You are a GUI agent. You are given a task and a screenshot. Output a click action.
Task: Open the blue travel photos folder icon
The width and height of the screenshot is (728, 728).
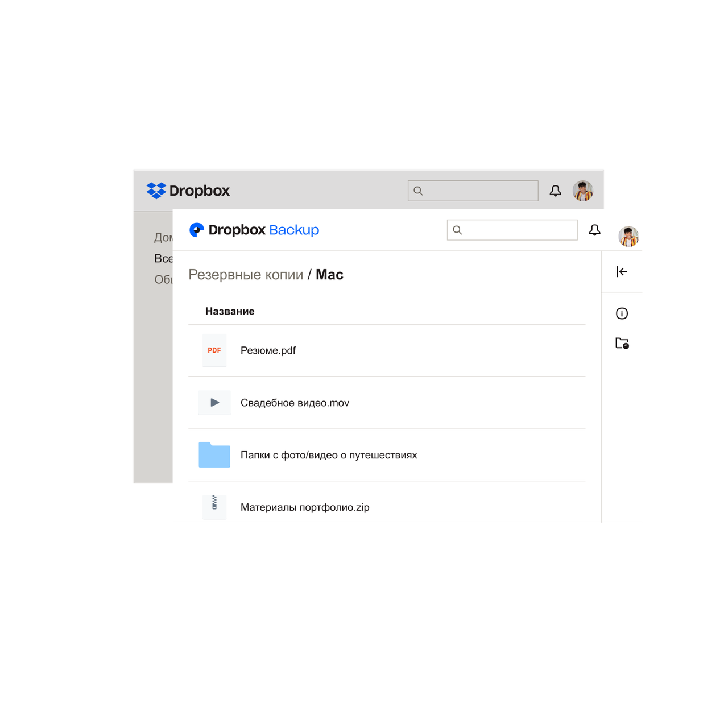(x=214, y=455)
